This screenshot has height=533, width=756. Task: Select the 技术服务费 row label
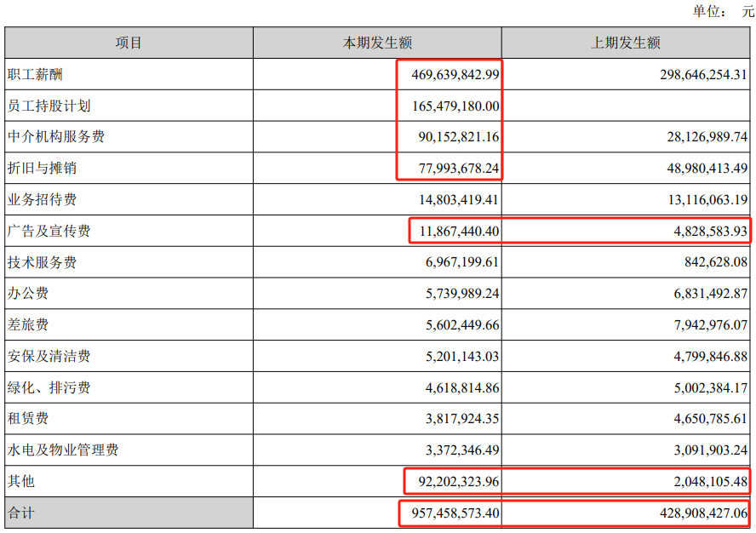42,262
